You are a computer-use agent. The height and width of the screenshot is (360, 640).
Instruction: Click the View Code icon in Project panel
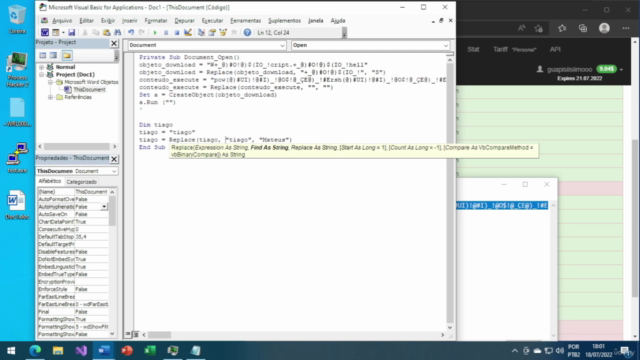[43, 55]
